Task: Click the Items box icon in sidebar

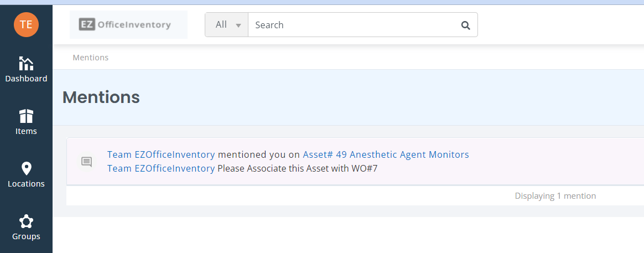Action: 27,116
